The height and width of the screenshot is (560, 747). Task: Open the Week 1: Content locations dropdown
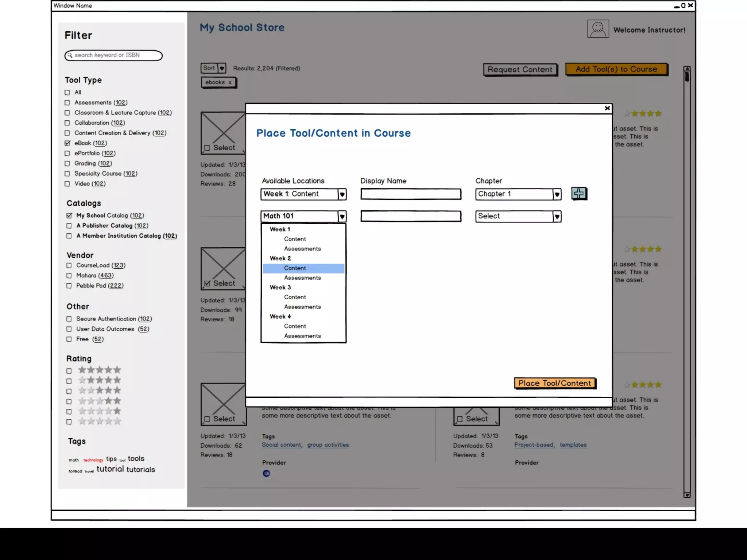(x=342, y=194)
